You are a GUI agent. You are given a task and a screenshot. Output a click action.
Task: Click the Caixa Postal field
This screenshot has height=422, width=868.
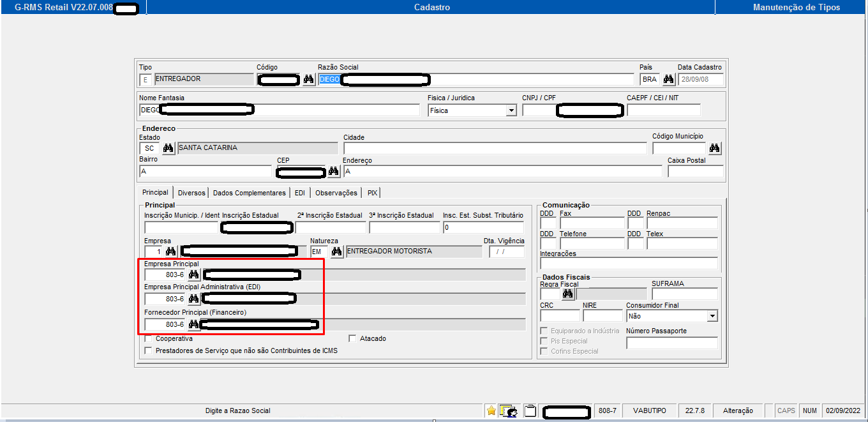[695, 171]
